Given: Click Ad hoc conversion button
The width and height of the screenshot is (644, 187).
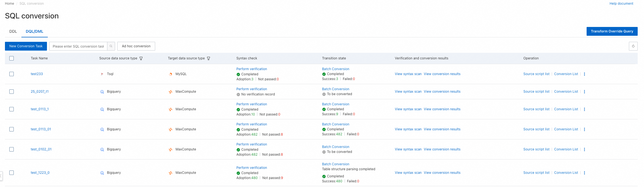Looking at the screenshot, I should [136, 46].
